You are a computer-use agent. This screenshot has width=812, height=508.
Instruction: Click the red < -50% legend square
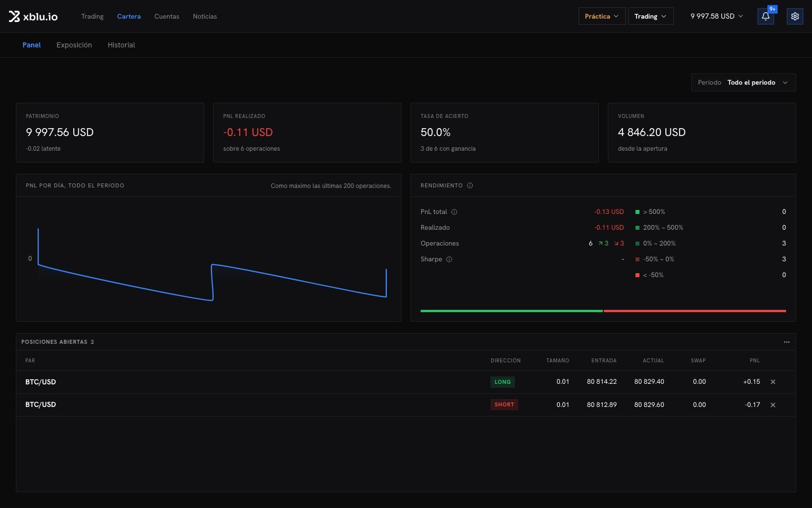pos(637,275)
